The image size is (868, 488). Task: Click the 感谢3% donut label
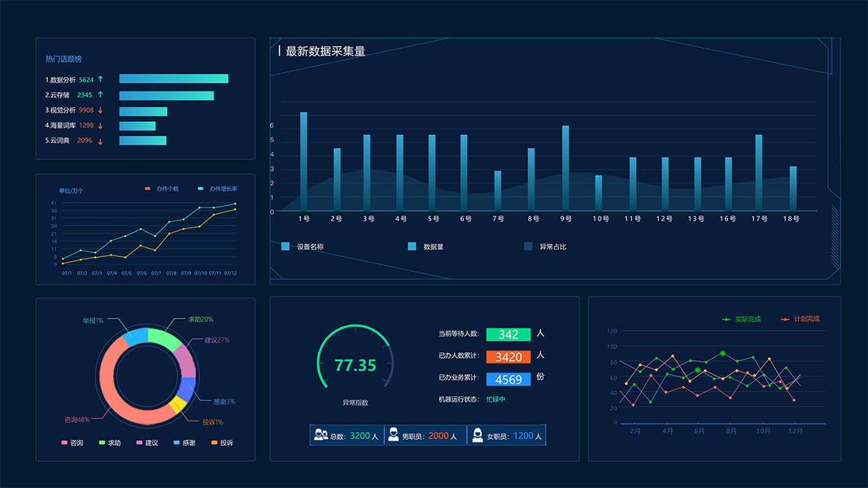(x=225, y=402)
